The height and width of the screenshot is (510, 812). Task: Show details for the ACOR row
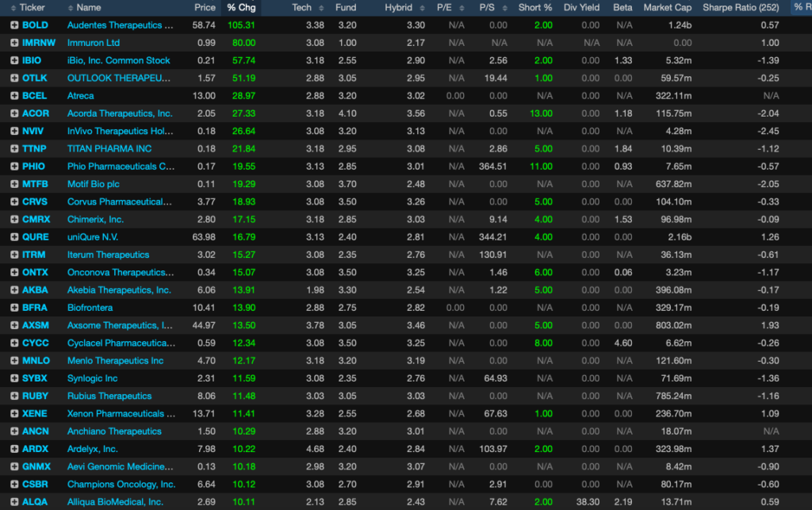pos(14,113)
